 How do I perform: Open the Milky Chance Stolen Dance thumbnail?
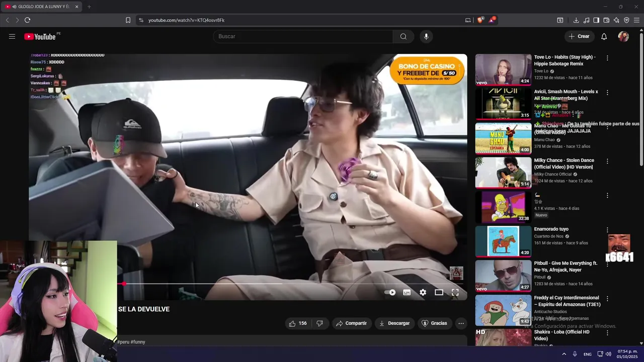click(x=503, y=172)
